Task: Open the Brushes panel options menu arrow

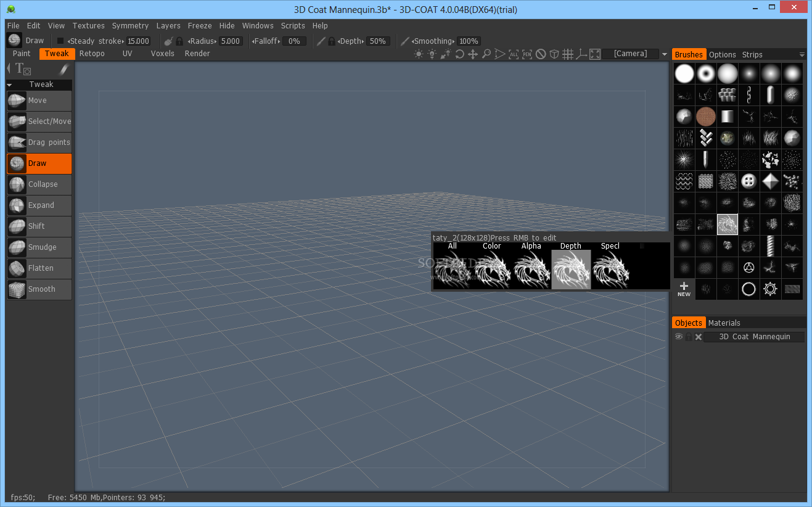Action: (x=802, y=55)
